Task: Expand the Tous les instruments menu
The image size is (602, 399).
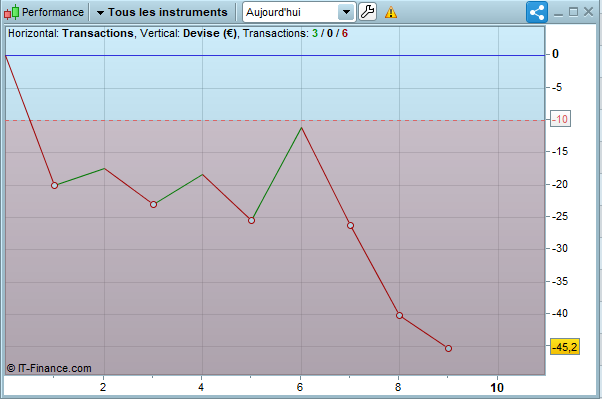Action: click(x=162, y=12)
